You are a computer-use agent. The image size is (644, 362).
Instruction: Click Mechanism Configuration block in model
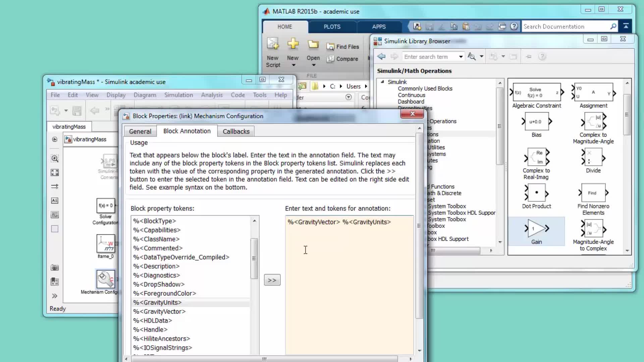click(106, 279)
